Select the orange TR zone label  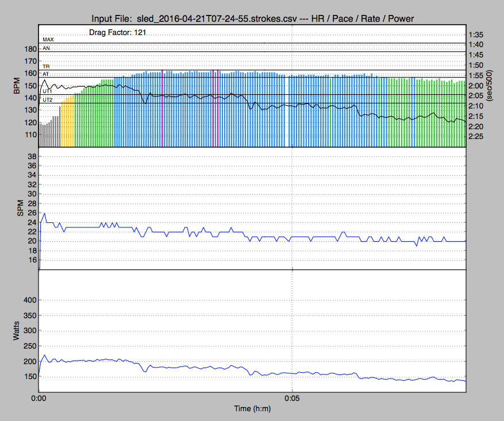coord(46,67)
